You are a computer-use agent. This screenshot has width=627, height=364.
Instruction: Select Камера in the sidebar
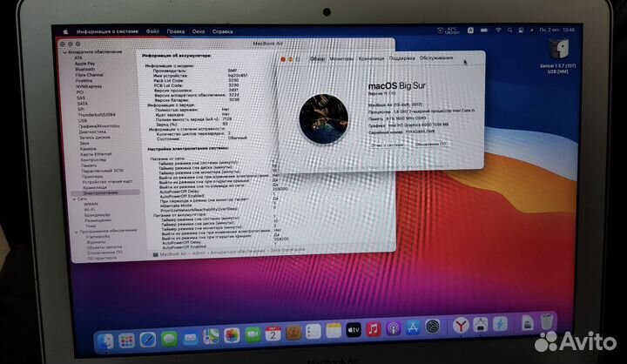88,149
